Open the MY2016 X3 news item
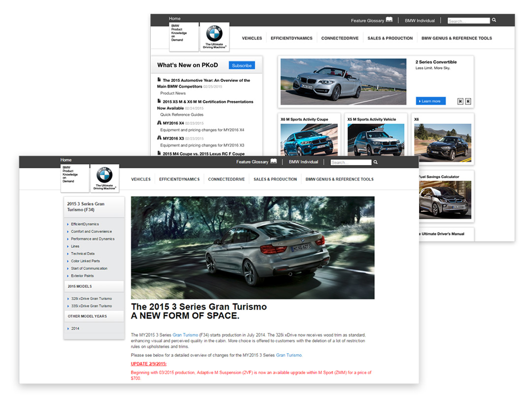The image size is (532, 399). pos(173,138)
